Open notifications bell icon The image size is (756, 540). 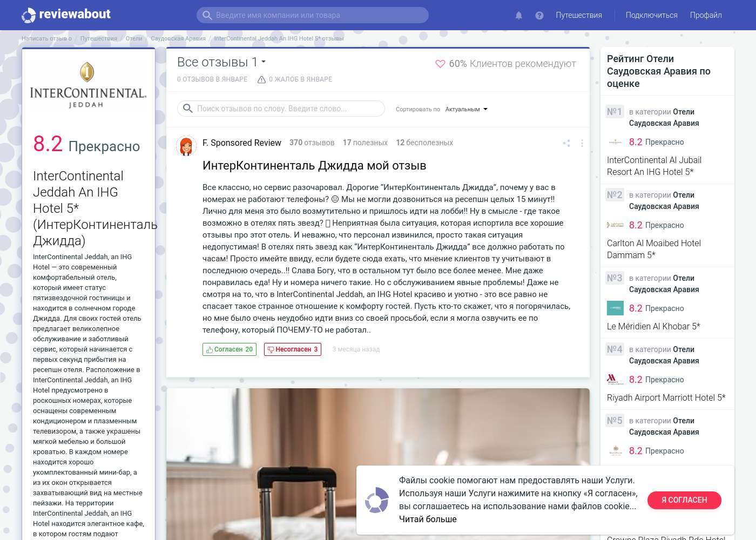pyautogui.click(x=519, y=15)
